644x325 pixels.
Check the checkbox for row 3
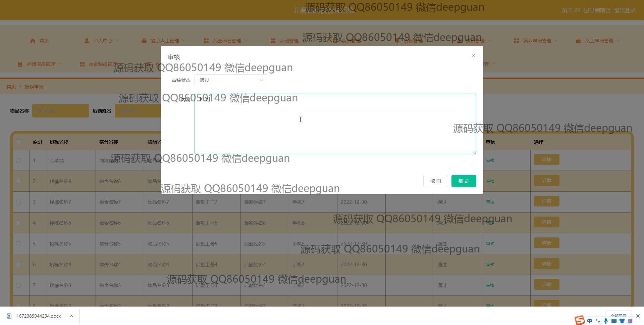click(x=18, y=202)
